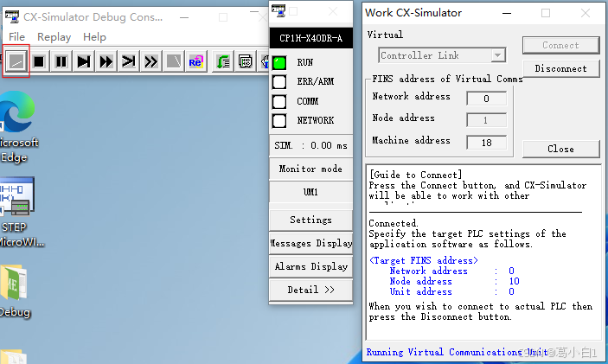Click the Close button in Work CX-Simulator
The height and width of the screenshot is (364, 608).
coord(560,149)
